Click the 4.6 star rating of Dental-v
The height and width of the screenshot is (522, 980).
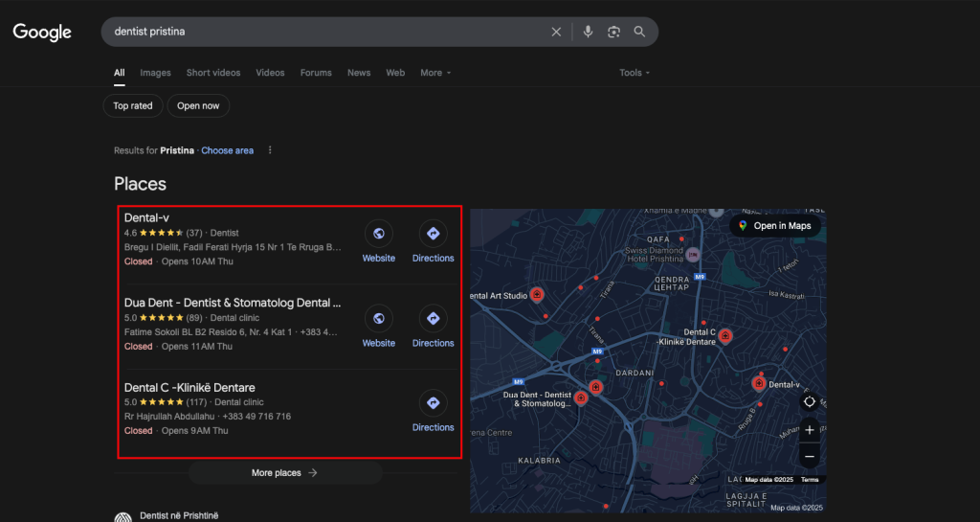click(x=154, y=233)
